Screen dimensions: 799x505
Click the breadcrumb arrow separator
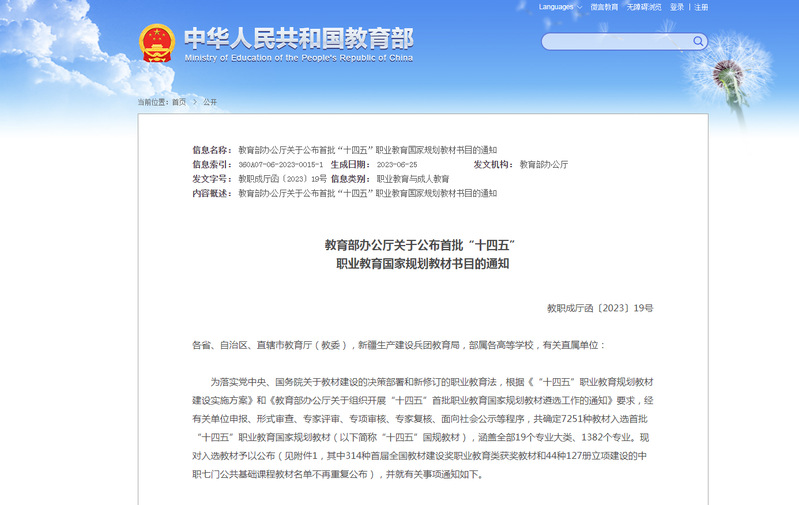(194, 102)
